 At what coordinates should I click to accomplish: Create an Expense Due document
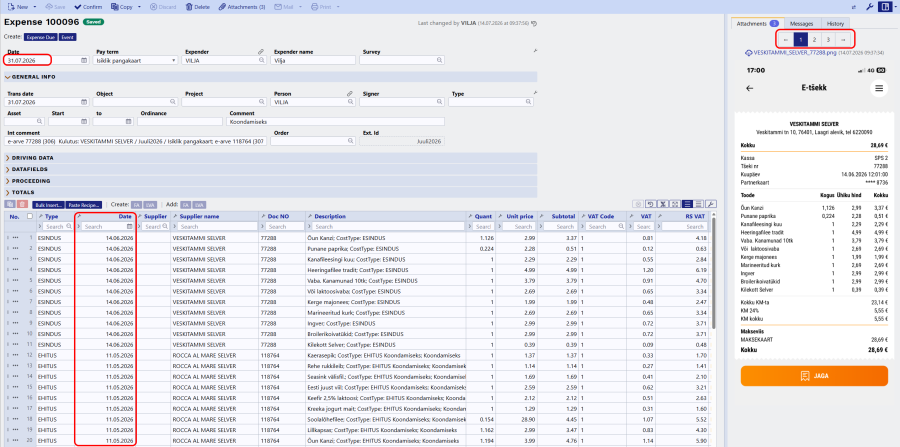[x=40, y=37]
